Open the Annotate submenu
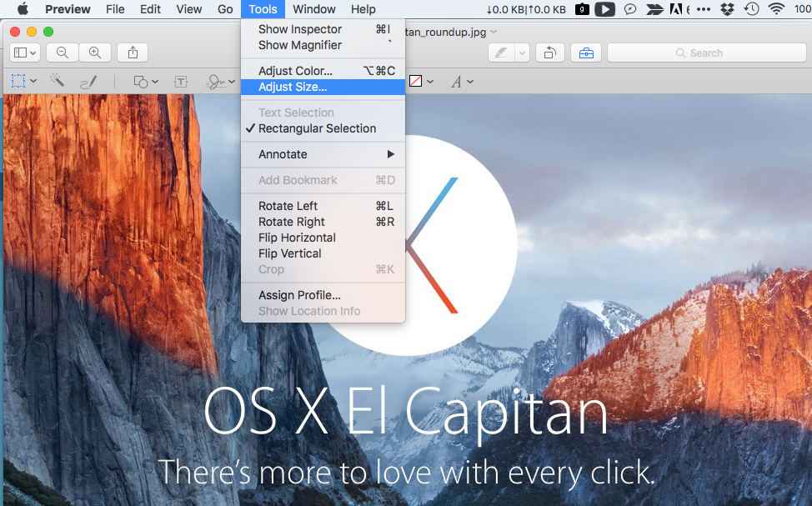 [x=323, y=154]
